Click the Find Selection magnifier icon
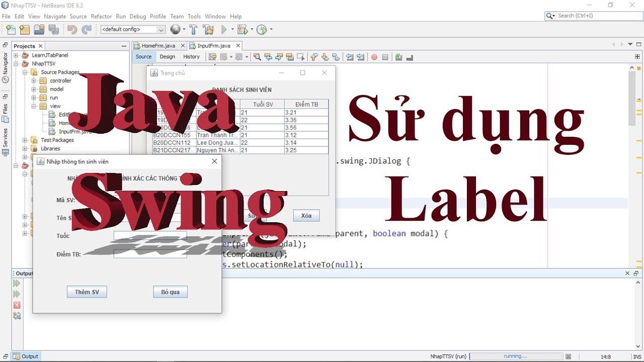 point(257,57)
